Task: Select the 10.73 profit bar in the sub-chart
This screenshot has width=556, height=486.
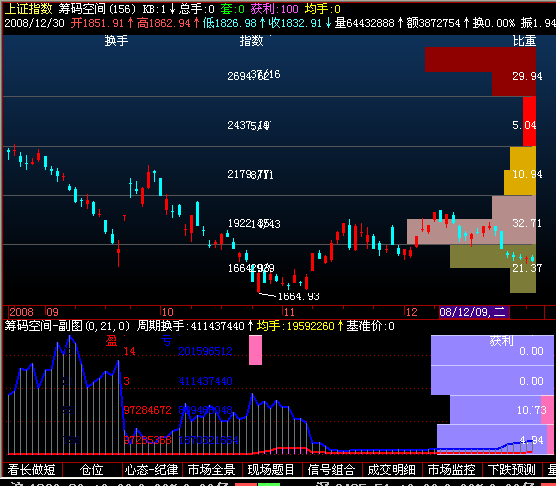Action: pos(502,410)
